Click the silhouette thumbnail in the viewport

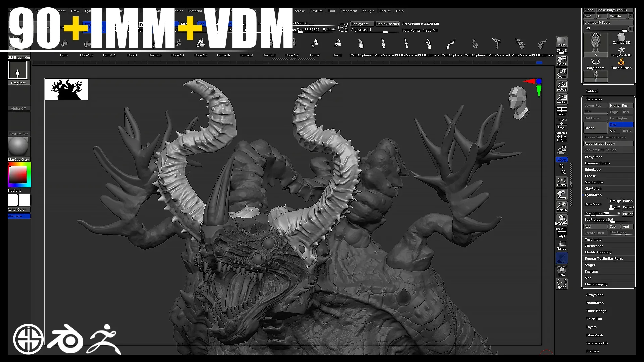pyautogui.click(x=66, y=89)
